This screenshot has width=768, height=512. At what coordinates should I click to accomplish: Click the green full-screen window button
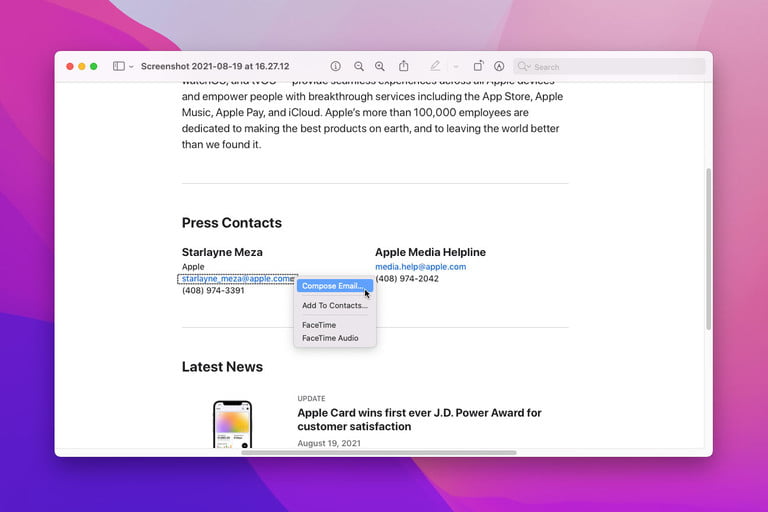pos(94,66)
